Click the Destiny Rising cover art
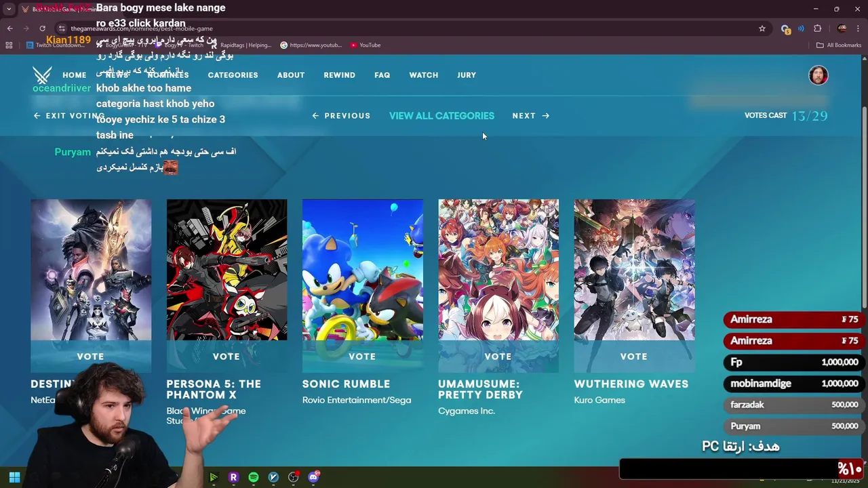 [91, 270]
